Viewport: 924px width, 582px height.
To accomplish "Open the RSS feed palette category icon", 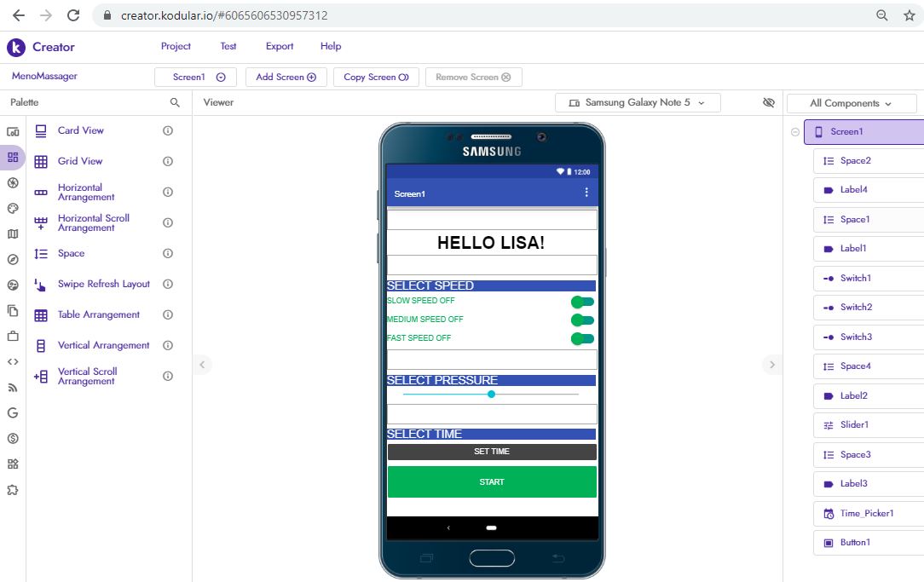I will coord(13,388).
